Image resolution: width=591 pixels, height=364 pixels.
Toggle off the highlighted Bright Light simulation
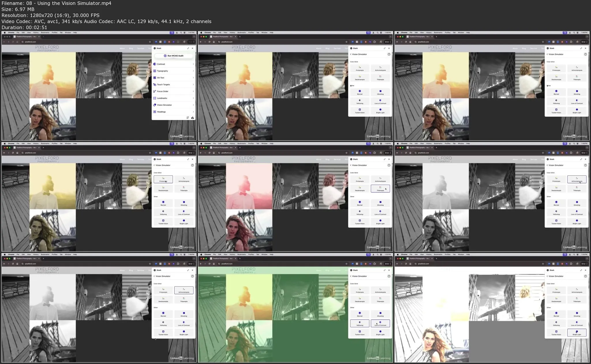point(577,333)
